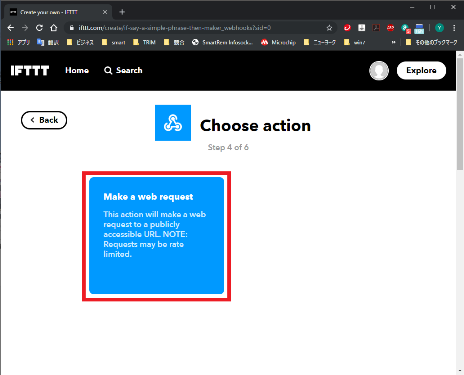Viewport: 464px width, 375px height.
Task: Open the red swirl extension icon
Action: pyautogui.click(x=347, y=28)
